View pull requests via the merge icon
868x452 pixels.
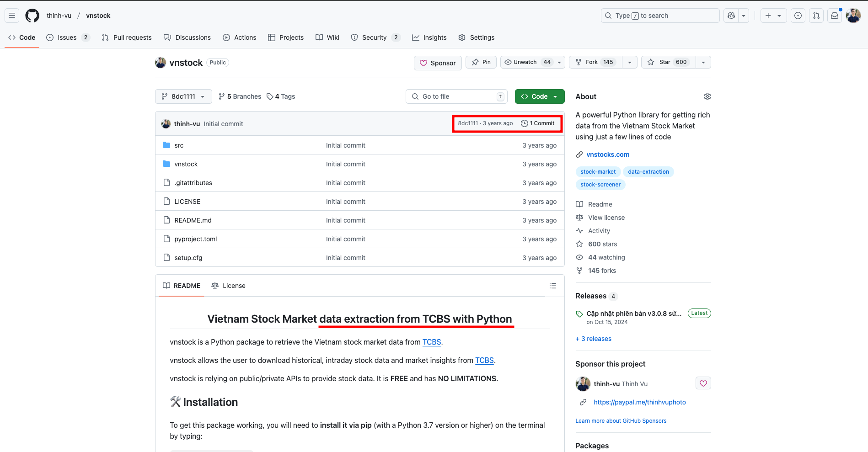tap(816, 15)
